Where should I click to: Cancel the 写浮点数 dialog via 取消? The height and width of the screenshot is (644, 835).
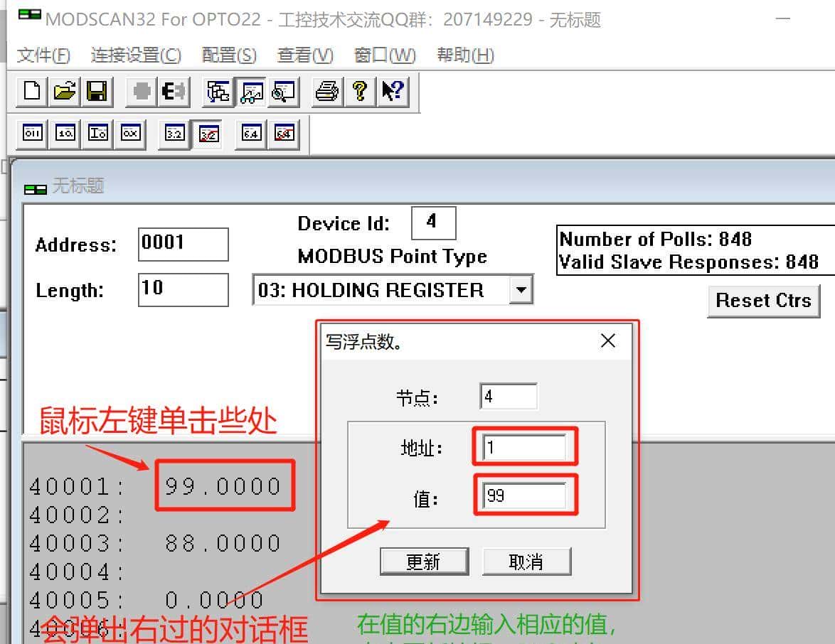pyautogui.click(x=526, y=561)
